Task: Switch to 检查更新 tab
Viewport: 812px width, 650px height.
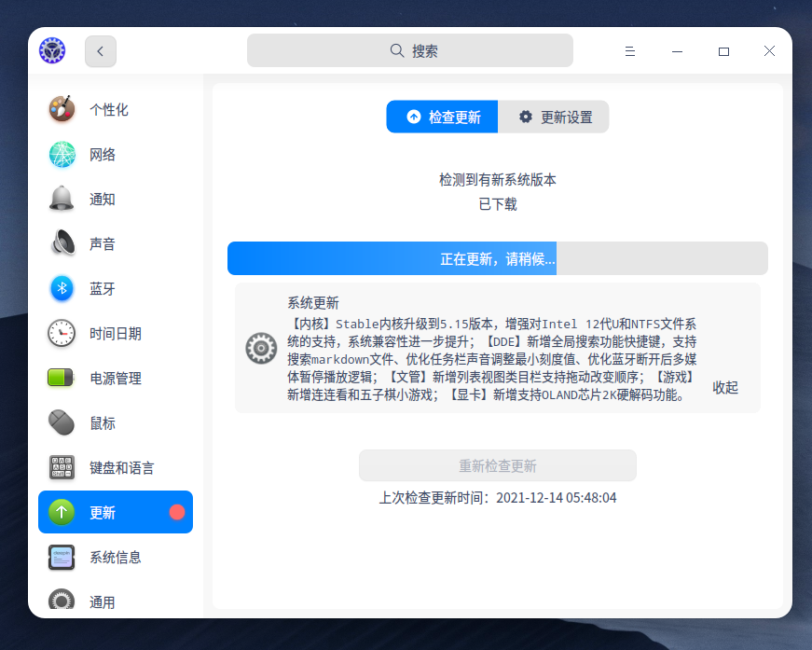Action: click(442, 117)
